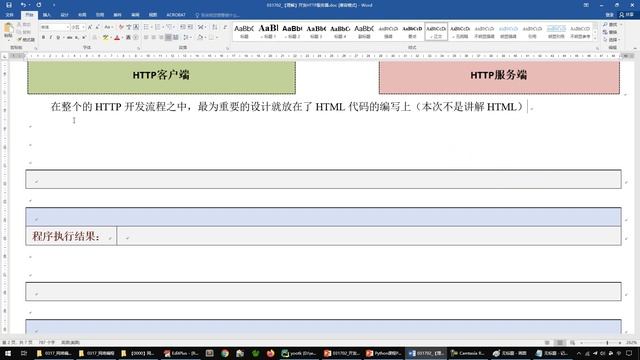Click the Share button
The image size is (640, 360).
click(627, 15)
